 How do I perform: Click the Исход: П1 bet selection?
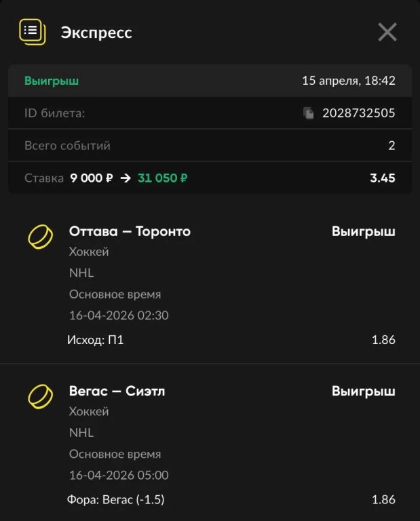pyautogui.click(x=96, y=340)
